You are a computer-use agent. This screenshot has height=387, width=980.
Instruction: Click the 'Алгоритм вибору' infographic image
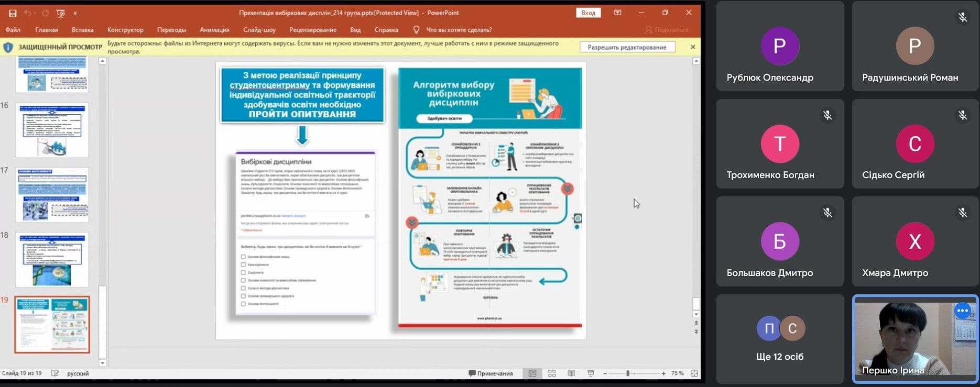pyautogui.click(x=490, y=197)
